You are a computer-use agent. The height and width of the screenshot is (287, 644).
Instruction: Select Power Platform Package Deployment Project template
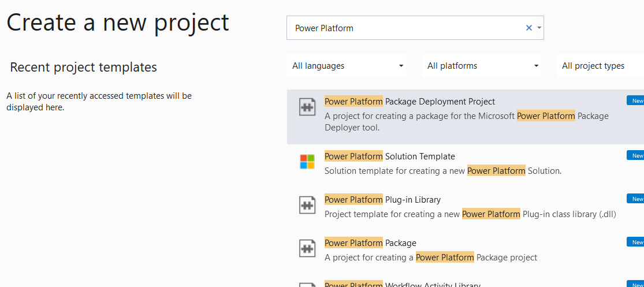coord(410,102)
